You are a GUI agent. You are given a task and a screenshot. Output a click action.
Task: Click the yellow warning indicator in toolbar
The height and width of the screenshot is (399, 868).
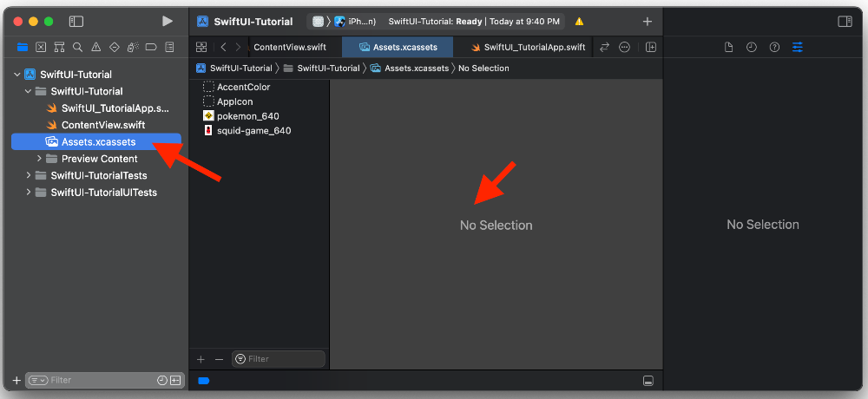pos(579,21)
